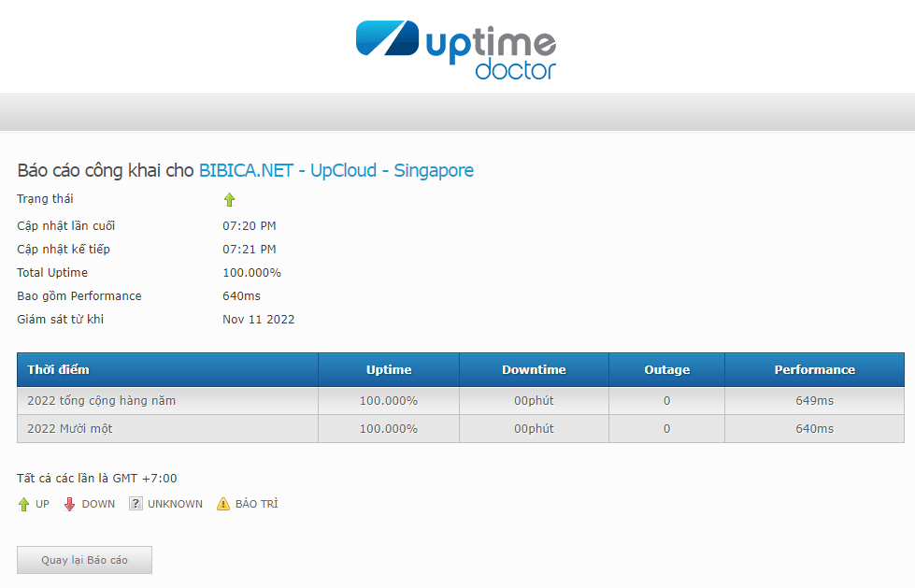The width and height of the screenshot is (915, 588).
Task: Click the 'Tất cả các lần là GMT +7:00' note
Action: click(x=97, y=479)
